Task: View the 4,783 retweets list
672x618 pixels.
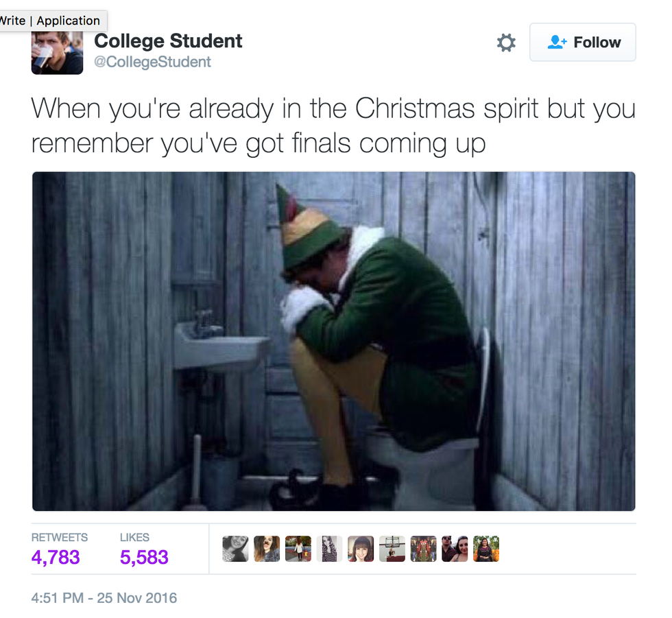Action: pos(56,557)
